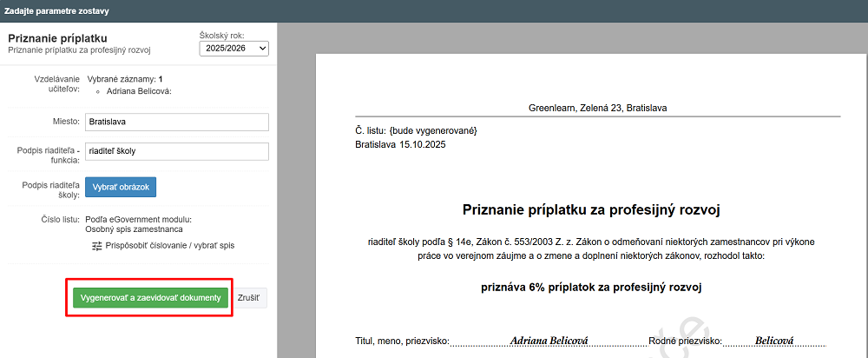Click the name Adriana Belicová in preview
Image resolution: width=868 pixels, height=358 pixels.
549,341
